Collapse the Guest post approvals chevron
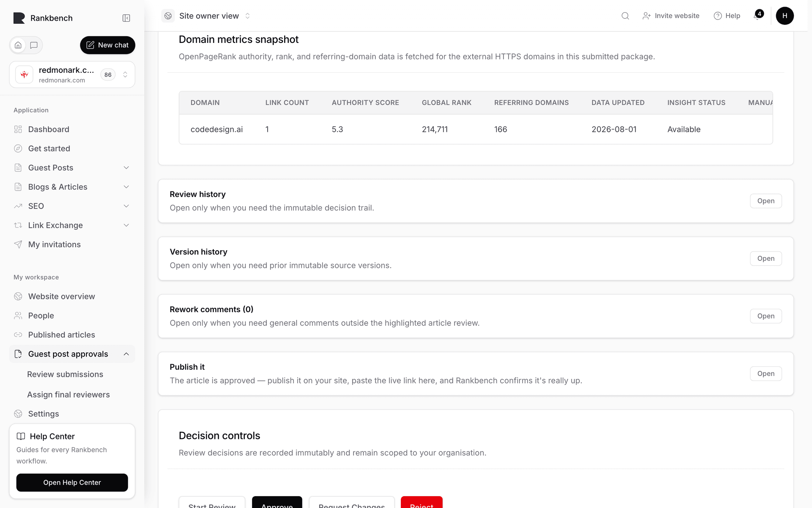Viewport: 812px width, 508px height. (126, 354)
